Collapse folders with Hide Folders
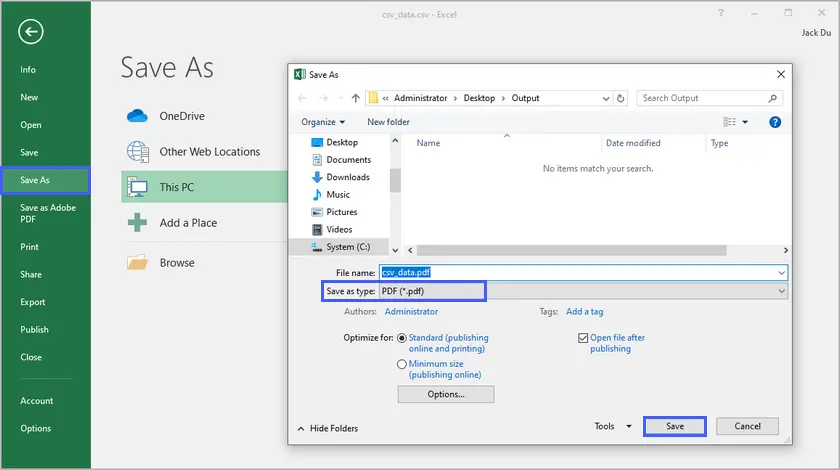840x470 pixels. (x=327, y=428)
